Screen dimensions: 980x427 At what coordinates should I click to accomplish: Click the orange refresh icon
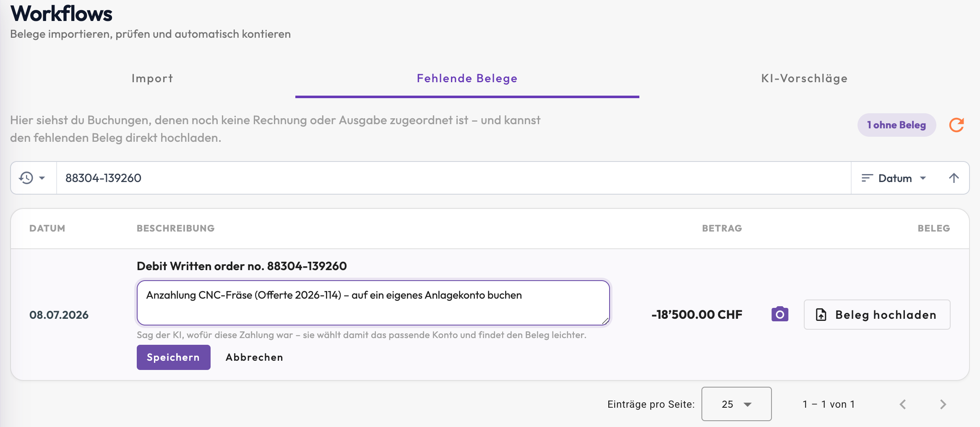point(957,125)
